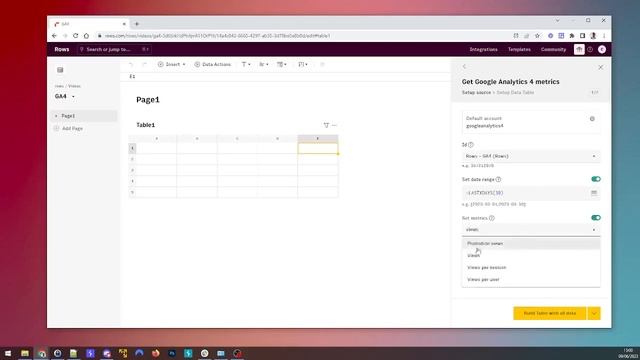Open Data Actions in the toolbar
This screenshot has height=360, width=640.
tap(213, 64)
